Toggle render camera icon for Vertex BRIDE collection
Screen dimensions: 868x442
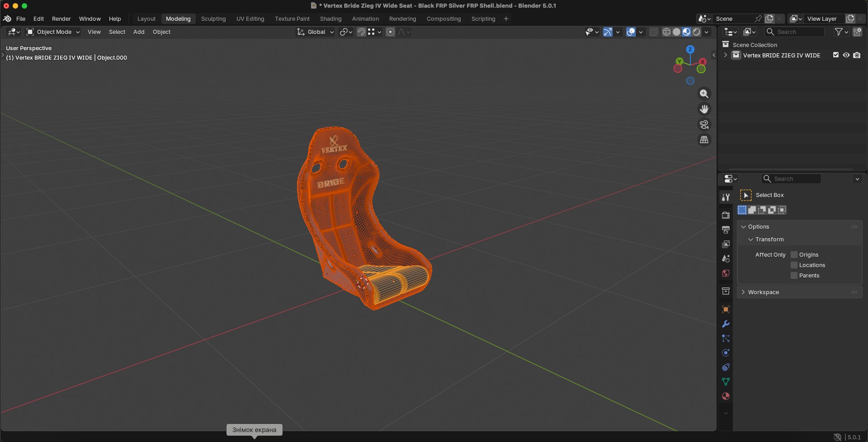[x=857, y=55]
